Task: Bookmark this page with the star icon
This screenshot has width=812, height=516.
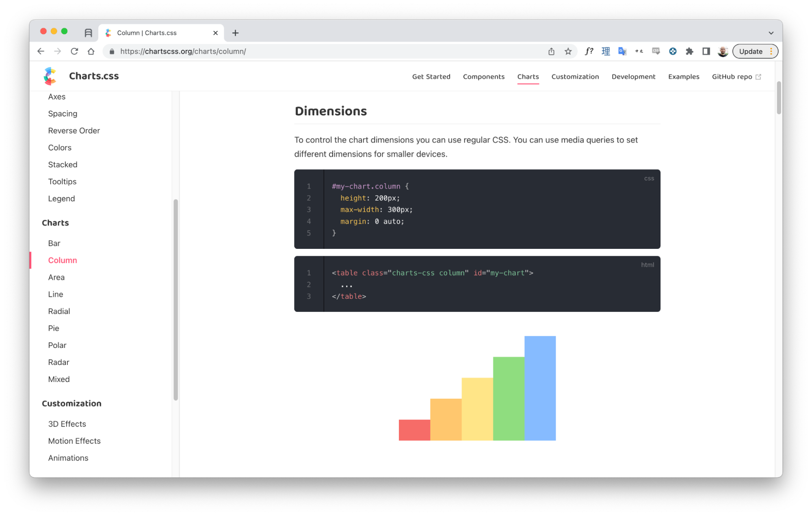Action: coord(568,51)
